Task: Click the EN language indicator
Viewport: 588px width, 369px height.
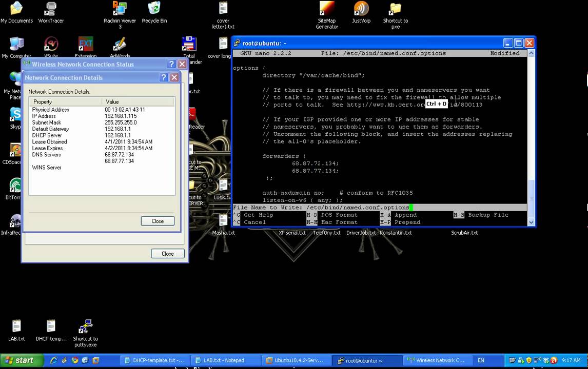Action: pyautogui.click(x=481, y=360)
